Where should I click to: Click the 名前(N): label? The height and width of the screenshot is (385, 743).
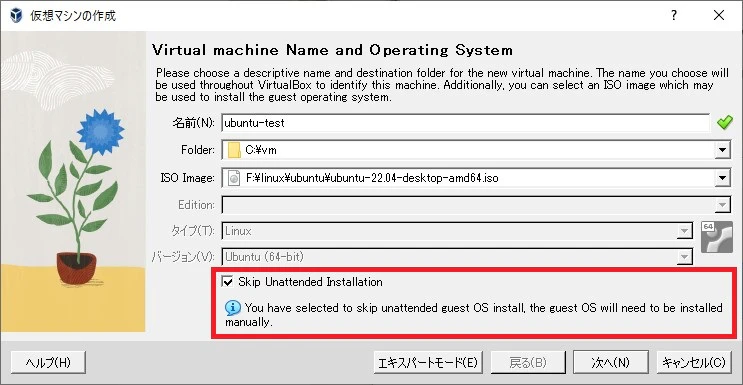(x=194, y=123)
